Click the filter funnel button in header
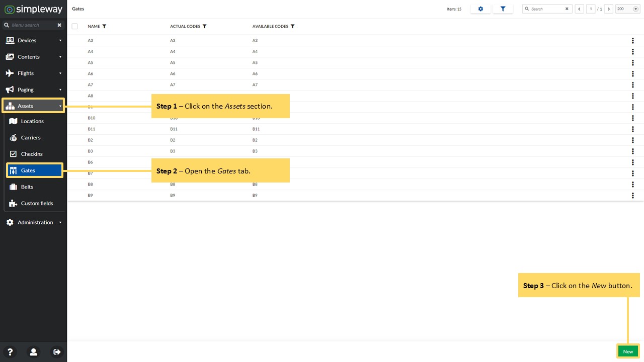The image size is (644, 362). 503,9
